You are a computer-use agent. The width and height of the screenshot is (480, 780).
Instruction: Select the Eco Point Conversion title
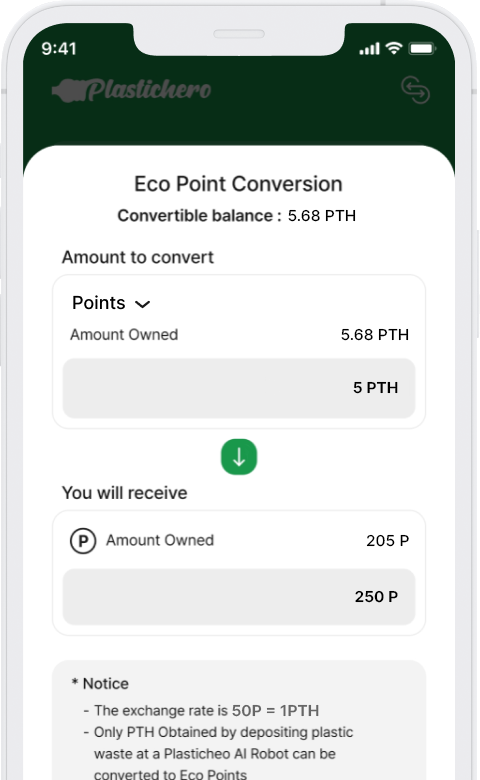[x=238, y=184]
